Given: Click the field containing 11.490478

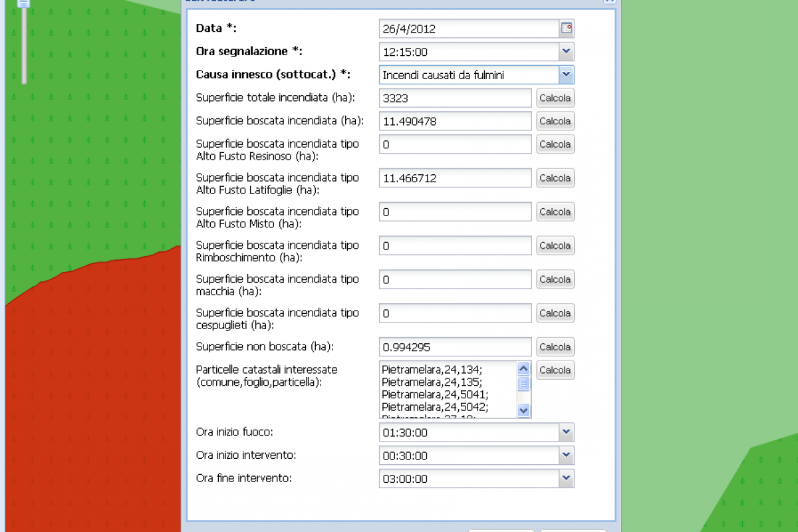Looking at the screenshot, I should [x=456, y=121].
